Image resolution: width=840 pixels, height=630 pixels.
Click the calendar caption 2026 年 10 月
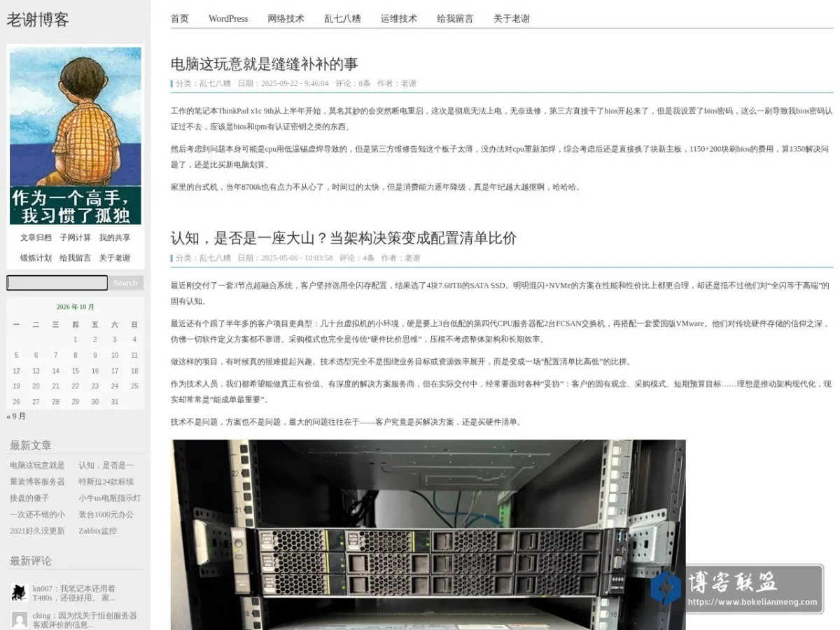(x=76, y=307)
